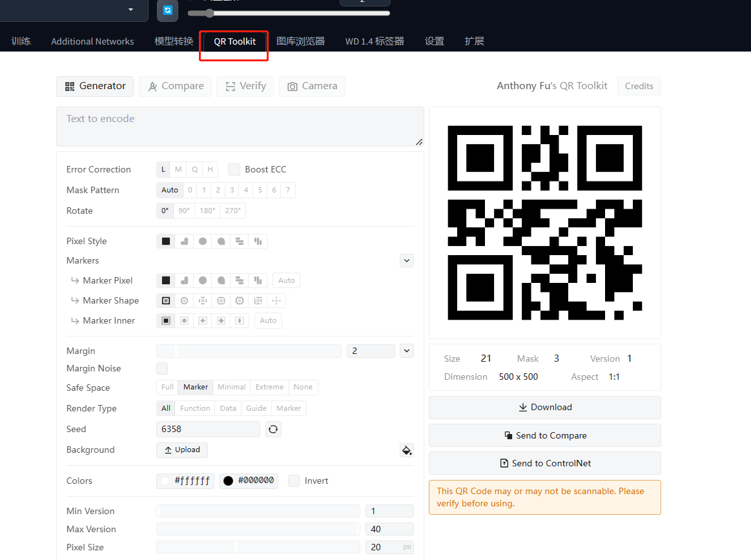
Task: Select the rounded Pixel Style option
Action: [x=185, y=242]
